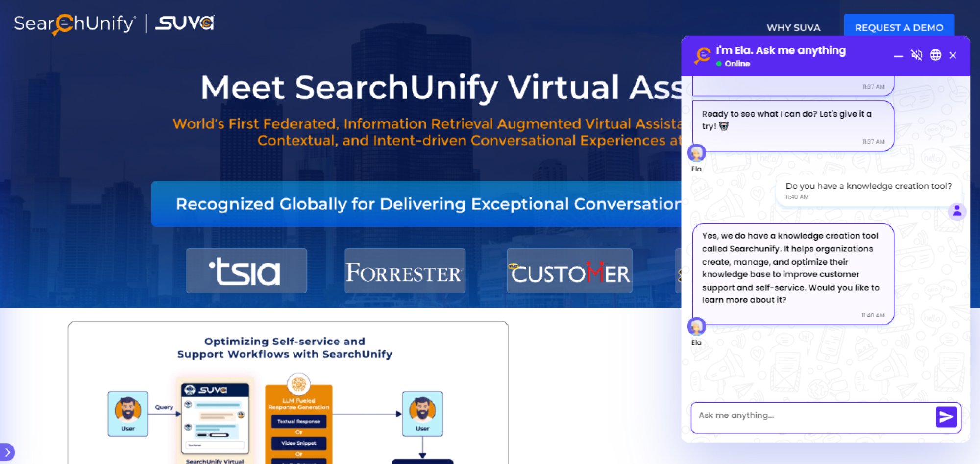Click the LLM Fueled Response Generation icon
The width and height of the screenshot is (980, 464).
pyautogui.click(x=298, y=384)
